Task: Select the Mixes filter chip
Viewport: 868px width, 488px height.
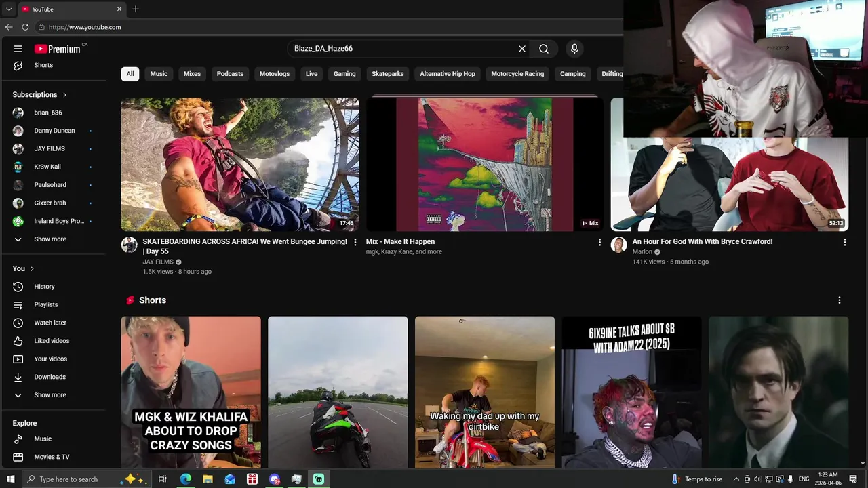Action: coord(192,74)
